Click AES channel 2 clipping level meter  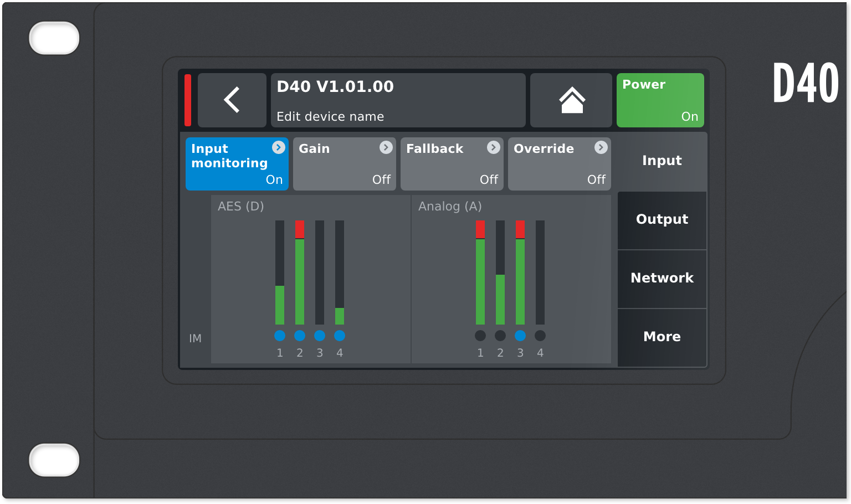300,272
